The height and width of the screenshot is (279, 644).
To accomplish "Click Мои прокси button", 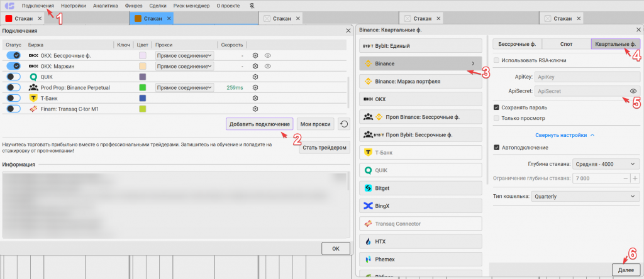I will (316, 124).
